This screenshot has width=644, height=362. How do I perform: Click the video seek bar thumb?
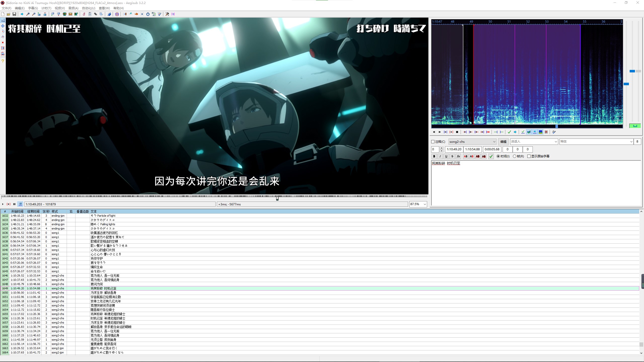pos(277,198)
